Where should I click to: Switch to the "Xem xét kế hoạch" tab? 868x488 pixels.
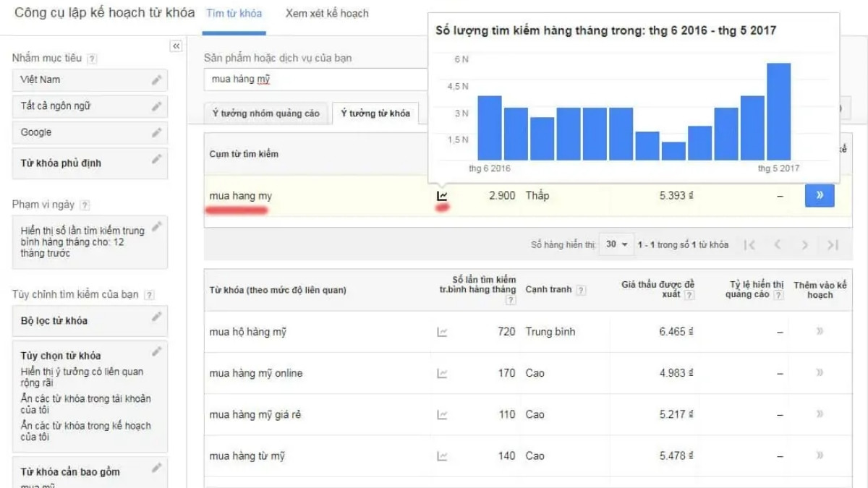tap(325, 13)
